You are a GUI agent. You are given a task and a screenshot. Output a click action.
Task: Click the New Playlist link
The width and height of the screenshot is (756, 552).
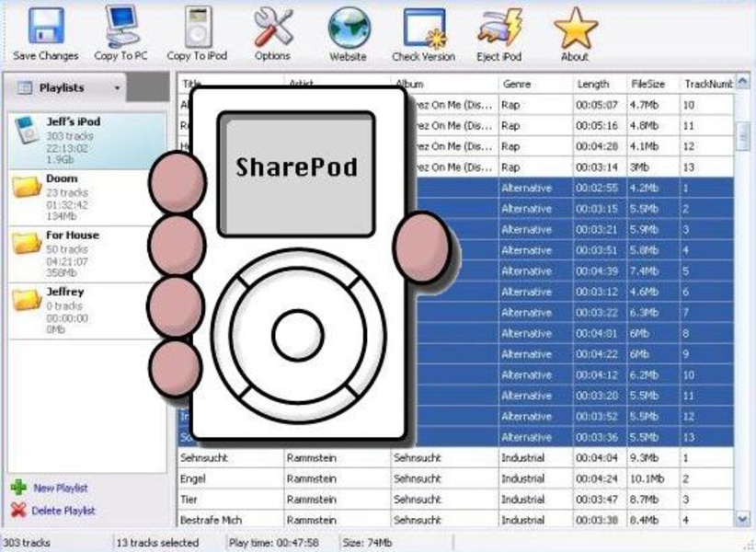[61, 488]
